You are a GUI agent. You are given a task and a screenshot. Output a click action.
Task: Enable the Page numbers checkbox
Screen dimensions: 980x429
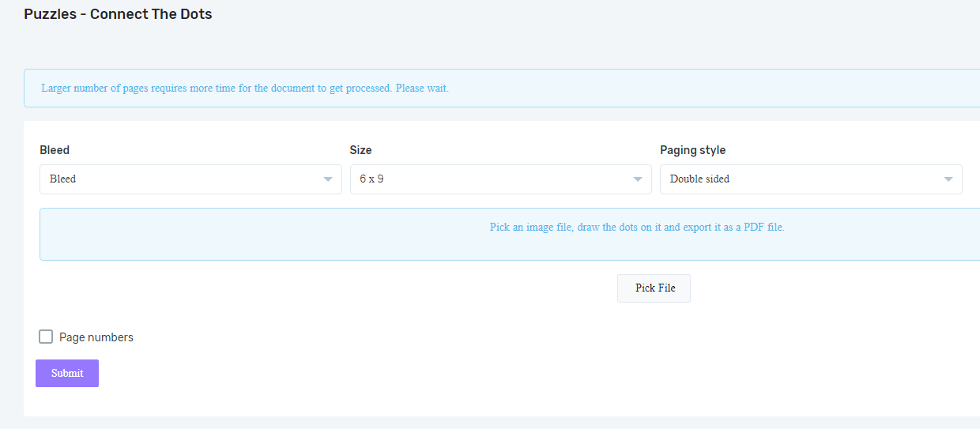pyautogui.click(x=46, y=337)
